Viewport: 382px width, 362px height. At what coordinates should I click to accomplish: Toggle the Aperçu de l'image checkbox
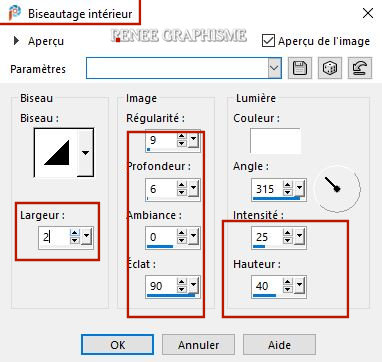(268, 41)
